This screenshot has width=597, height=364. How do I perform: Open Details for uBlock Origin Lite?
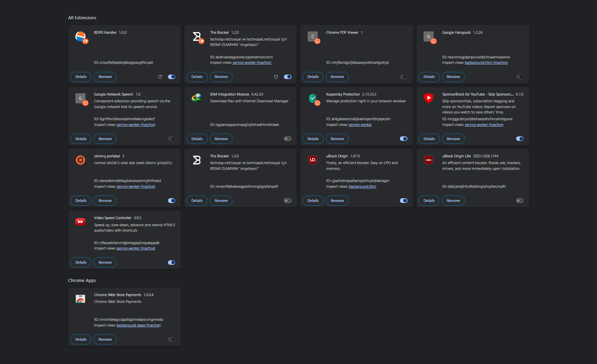click(x=429, y=201)
